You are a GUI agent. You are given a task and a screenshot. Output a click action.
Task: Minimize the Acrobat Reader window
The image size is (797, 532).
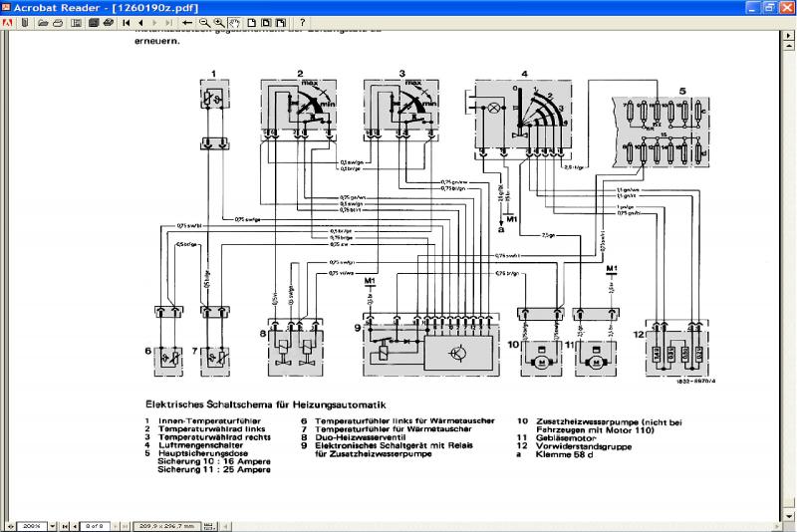(754, 7)
